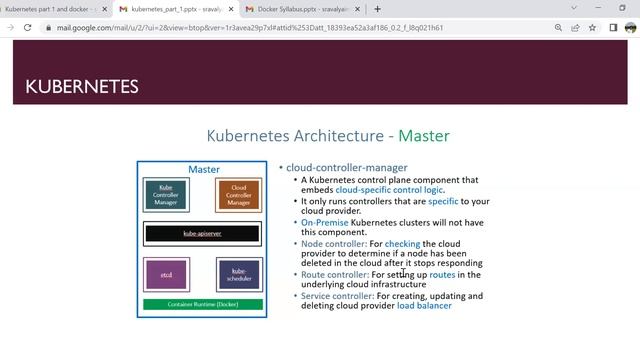The image size is (640, 360).
Task: Click the Route controller: label
Action: pos(335,275)
